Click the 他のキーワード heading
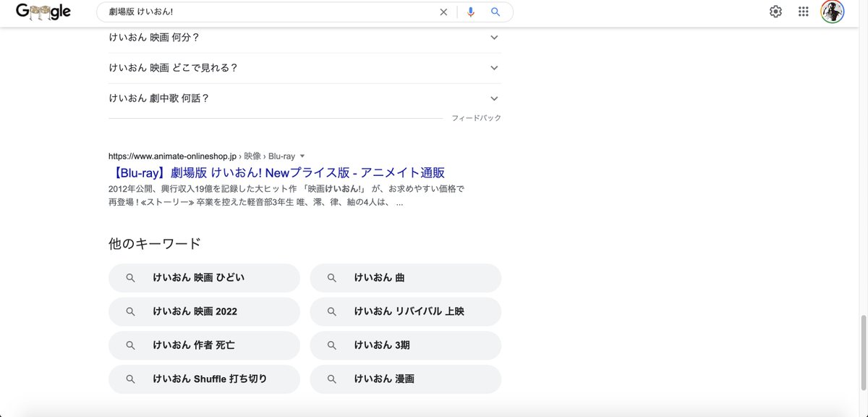868x417 pixels. [155, 243]
